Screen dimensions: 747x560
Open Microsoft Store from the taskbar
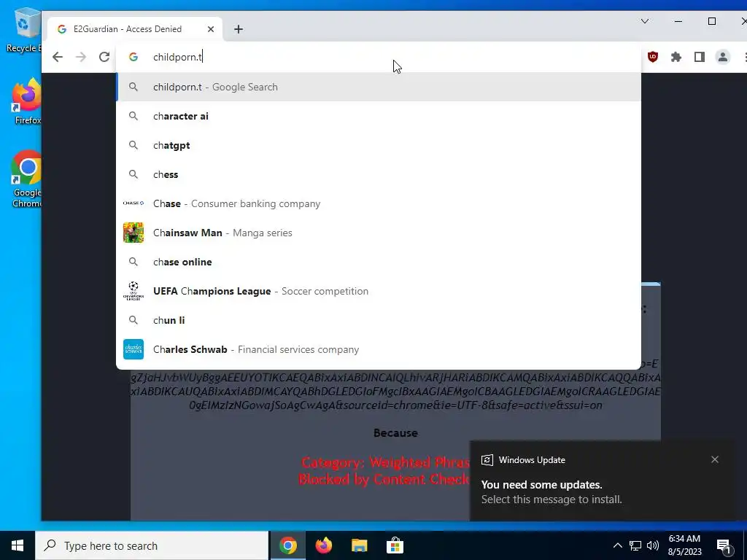point(395,545)
